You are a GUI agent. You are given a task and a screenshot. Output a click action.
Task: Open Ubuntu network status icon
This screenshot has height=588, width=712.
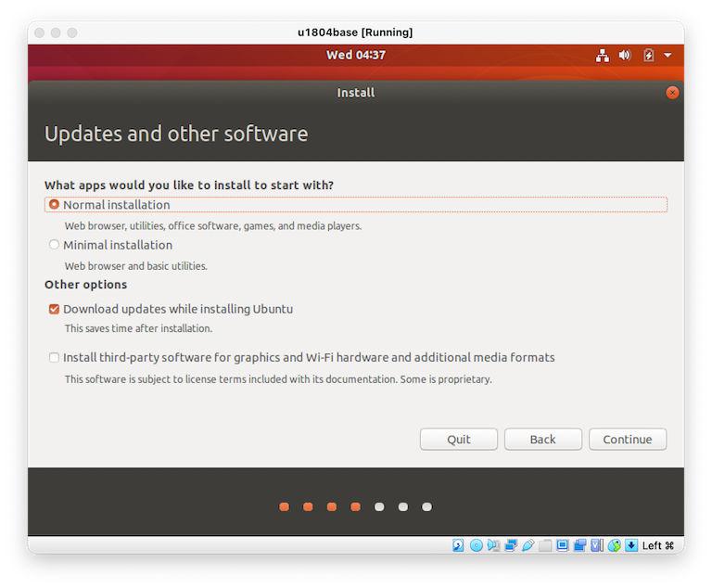(x=603, y=56)
